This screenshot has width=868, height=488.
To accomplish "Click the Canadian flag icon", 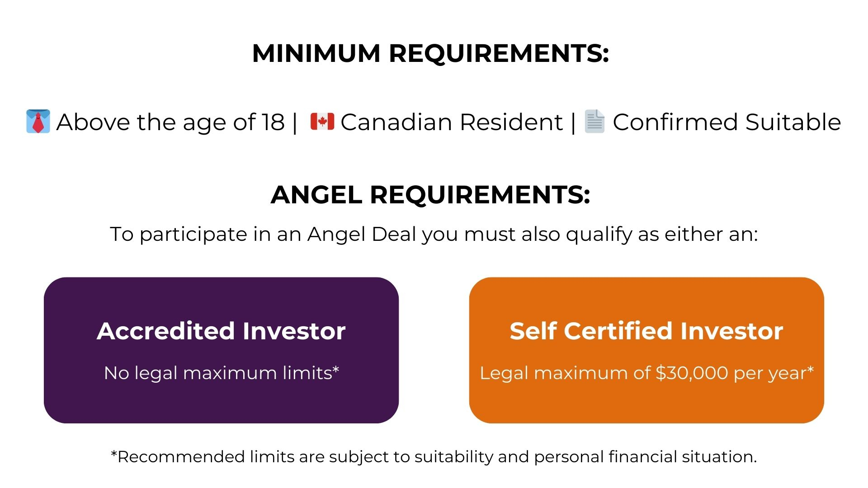I will pos(322,122).
